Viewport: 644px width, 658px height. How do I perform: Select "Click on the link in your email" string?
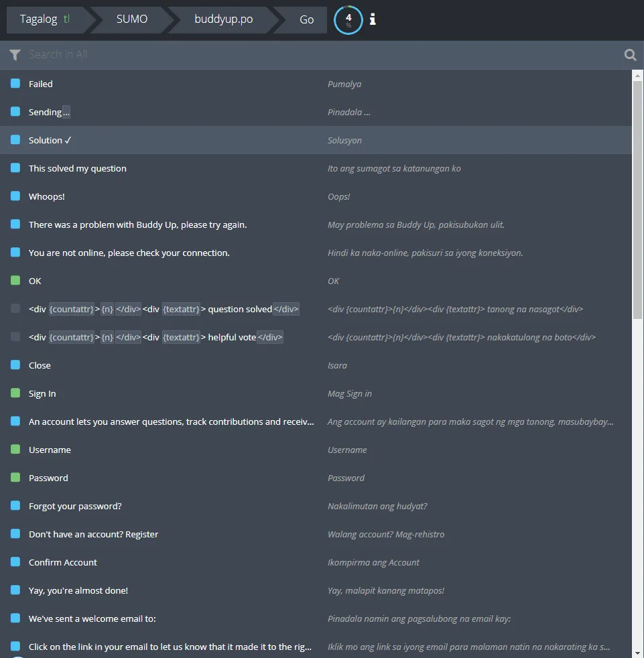[170, 647]
